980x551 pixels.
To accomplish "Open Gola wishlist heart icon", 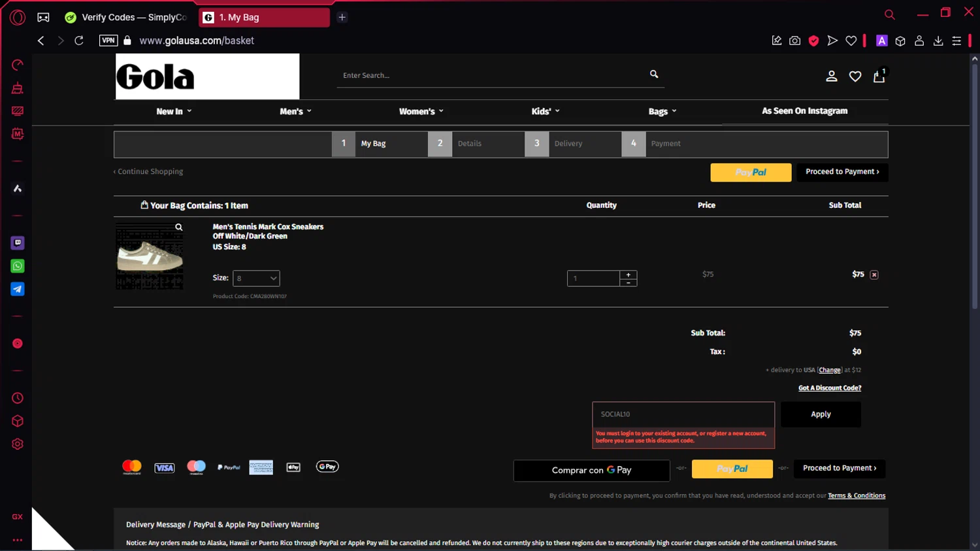I will (855, 76).
